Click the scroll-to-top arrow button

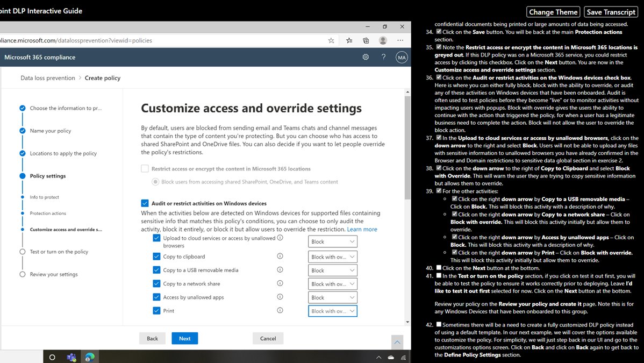(397, 342)
